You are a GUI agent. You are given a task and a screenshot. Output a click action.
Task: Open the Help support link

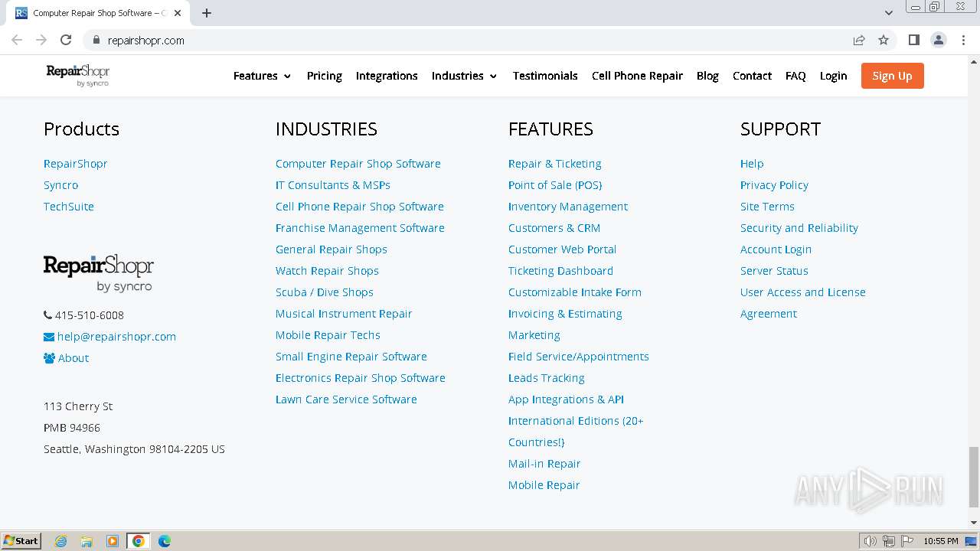(752, 164)
